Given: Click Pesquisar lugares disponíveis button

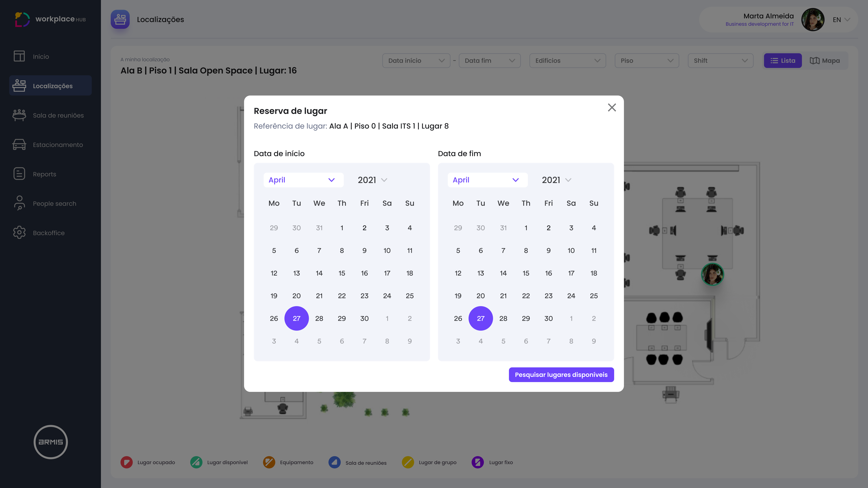Looking at the screenshot, I should point(561,375).
